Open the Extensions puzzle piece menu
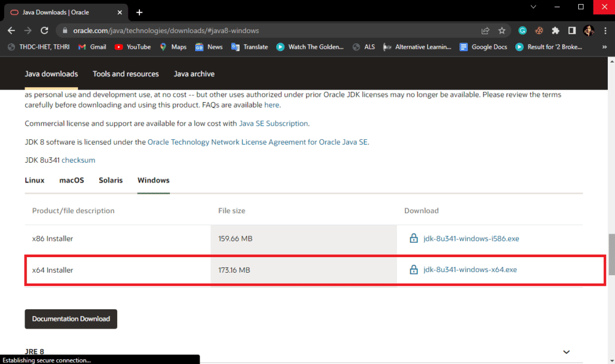The height and width of the screenshot is (364, 615). (556, 30)
